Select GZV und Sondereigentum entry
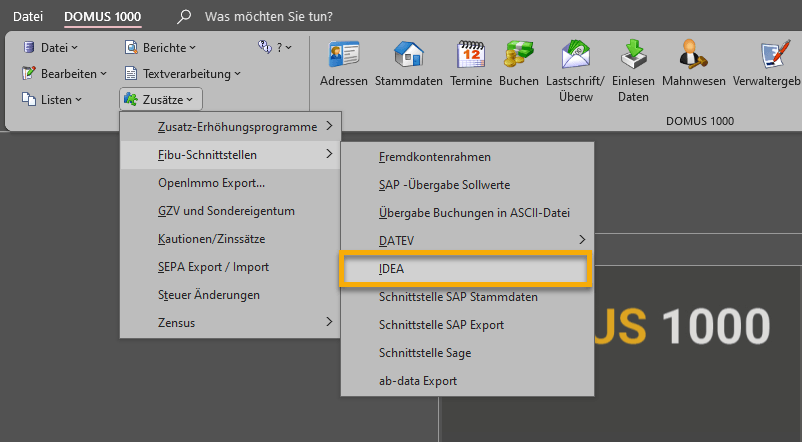The width and height of the screenshot is (802, 442). pyautogui.click(x=230, y=211)
